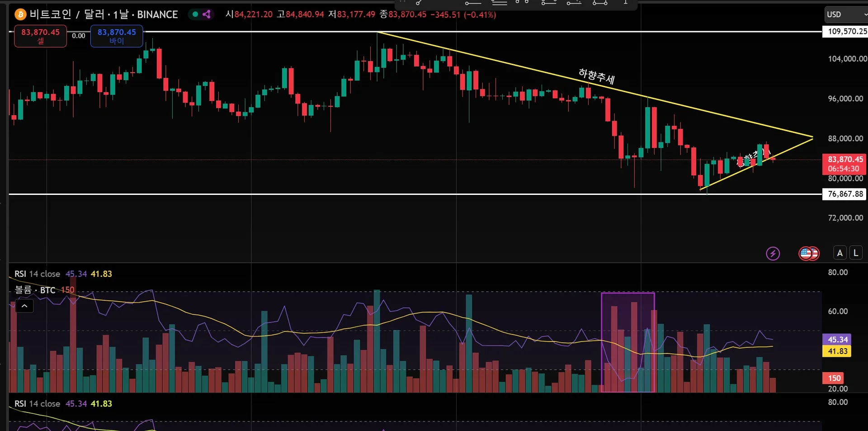Image resolution: width=868 pixels, height=431 pixels.
Task: Click the blue 바이 buy button
Action: (x=117, y=36)
